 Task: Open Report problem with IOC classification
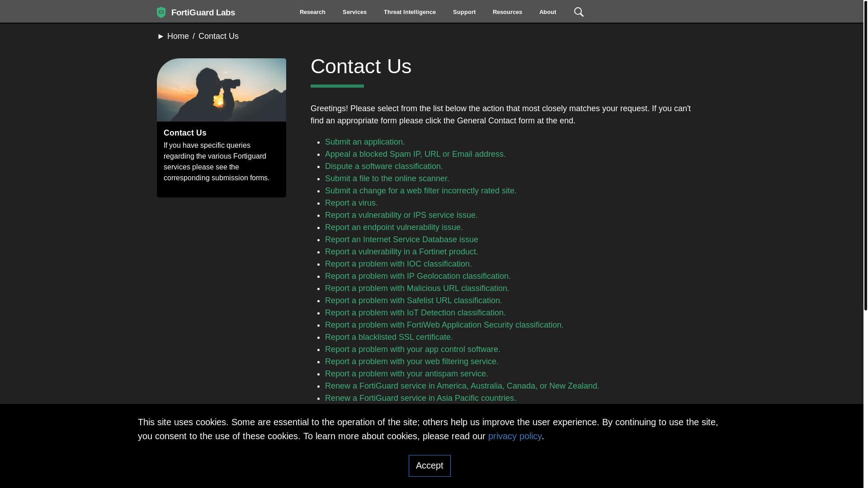click(x=398, y=264)
